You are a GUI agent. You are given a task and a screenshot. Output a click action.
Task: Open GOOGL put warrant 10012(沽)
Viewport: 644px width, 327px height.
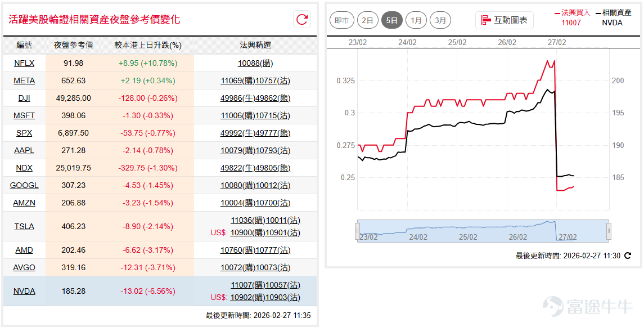273,185
